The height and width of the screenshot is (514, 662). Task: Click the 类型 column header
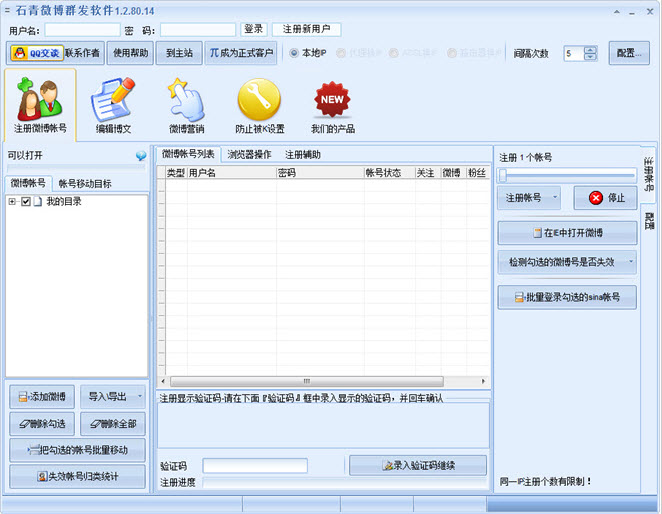coord(176,173)
